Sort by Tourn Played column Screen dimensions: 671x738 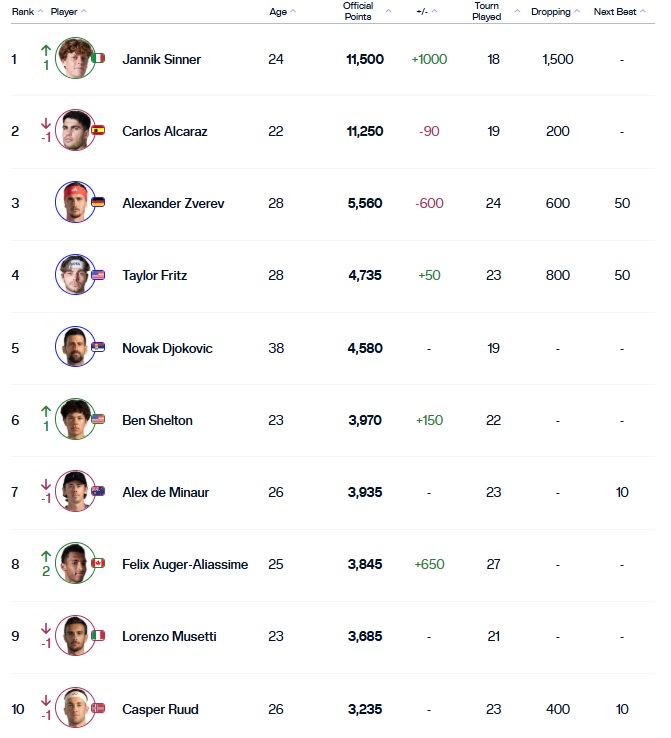(487, 12)
